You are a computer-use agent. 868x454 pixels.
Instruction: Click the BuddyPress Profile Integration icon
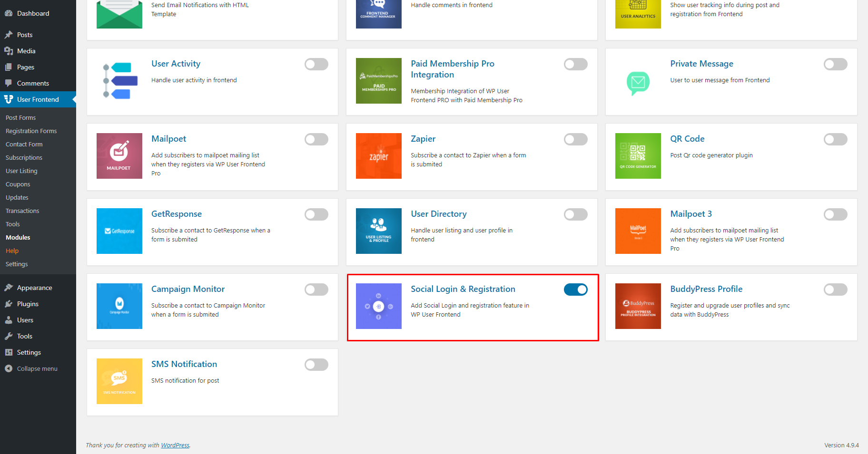tap(638, 306)
